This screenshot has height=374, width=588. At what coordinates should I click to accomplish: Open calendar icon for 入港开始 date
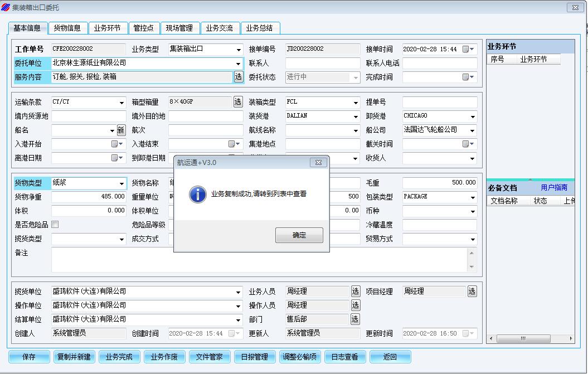pos(115,144)
